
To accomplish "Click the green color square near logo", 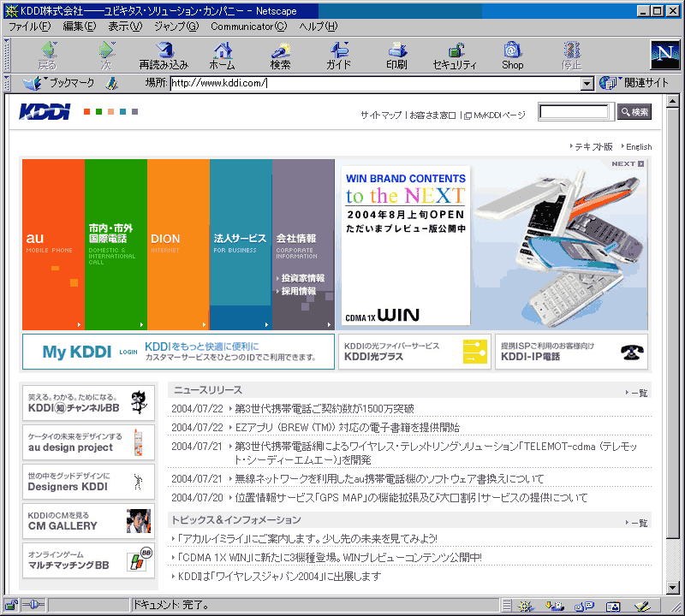I will [x=98, y=112].
